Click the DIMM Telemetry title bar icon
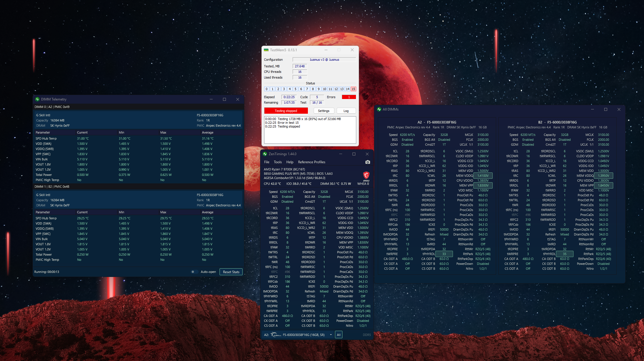 37,99
